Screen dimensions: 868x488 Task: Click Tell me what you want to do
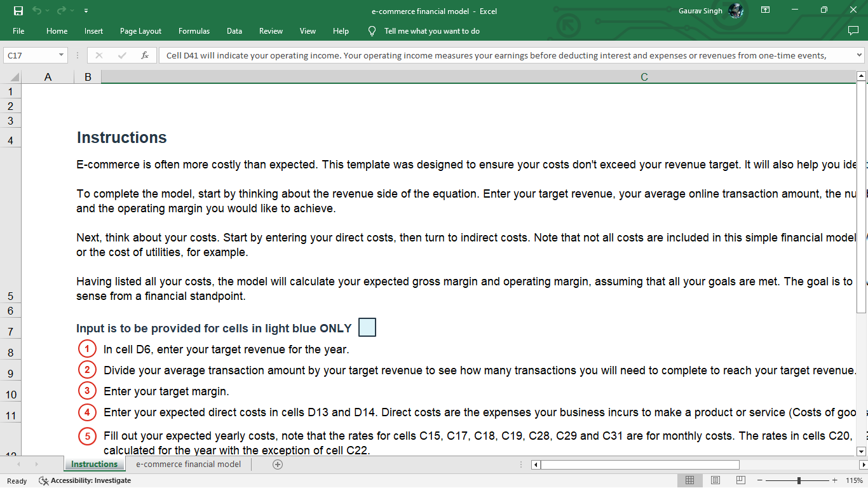431,31
